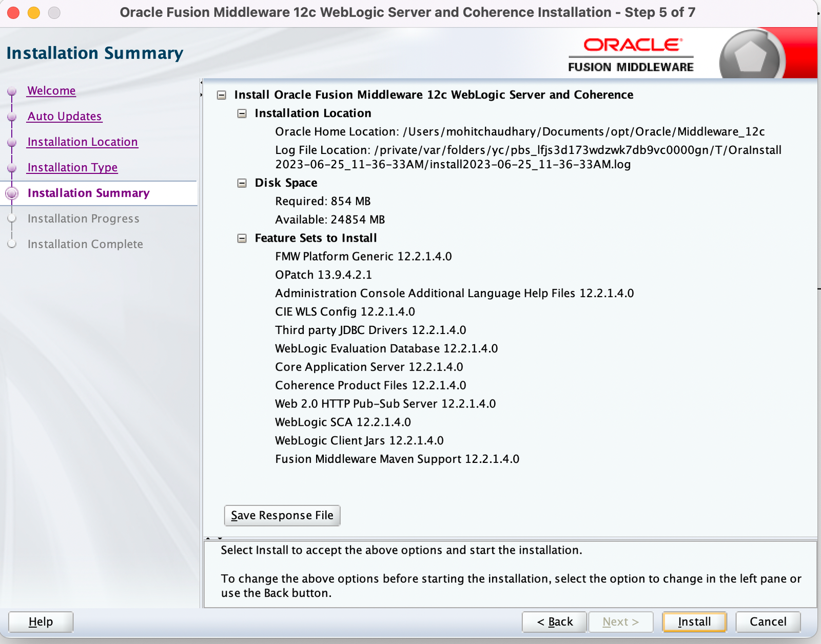Click the Welcome step indicator circle
This screenshot has width=821, height=644.
[x=11, y=90]
